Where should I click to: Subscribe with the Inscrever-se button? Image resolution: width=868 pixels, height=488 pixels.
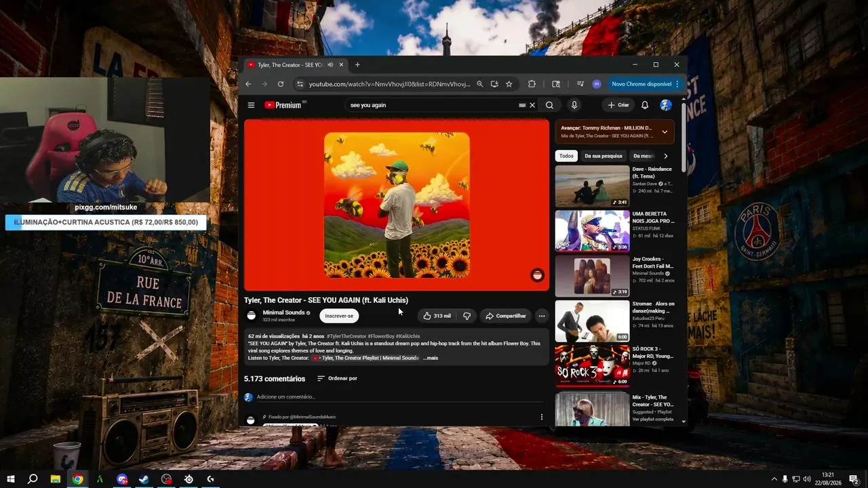point(339,316)
